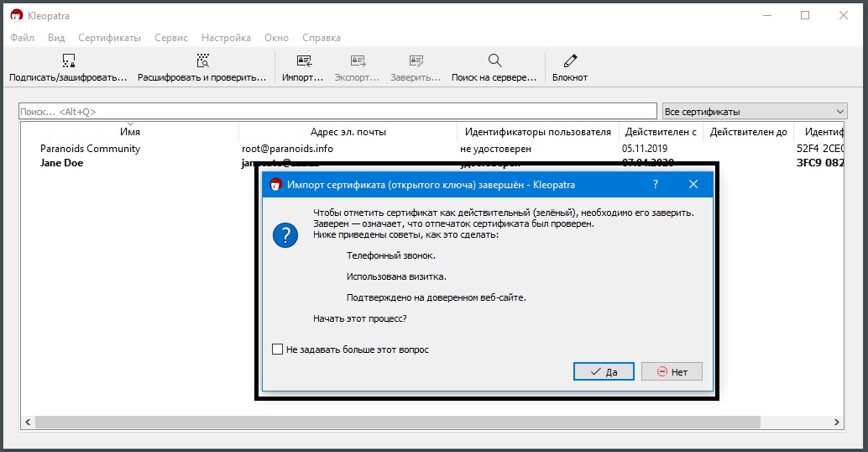The width and height of the screenshot is (868, 452).
Task: Click the horizontal scrollbar thumb in the certificate list
Action: pyautogui.click(x=397, y=422)
